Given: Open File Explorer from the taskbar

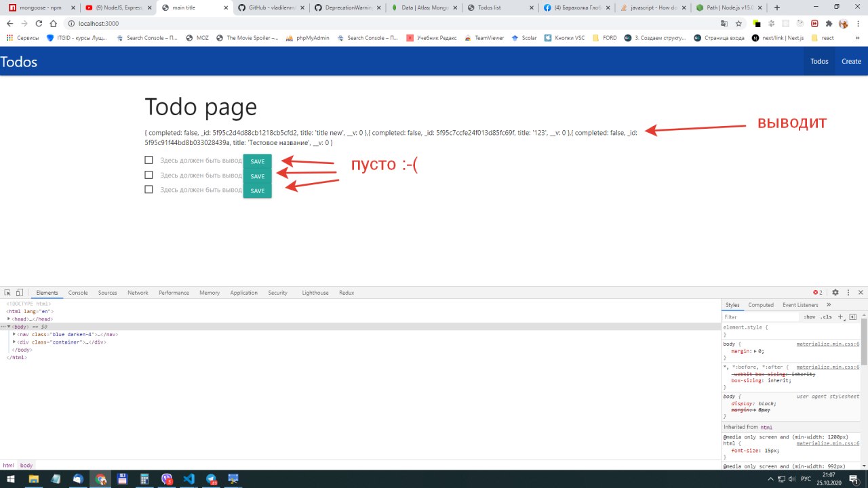Looking at the screenshot, I should point(33,479).
